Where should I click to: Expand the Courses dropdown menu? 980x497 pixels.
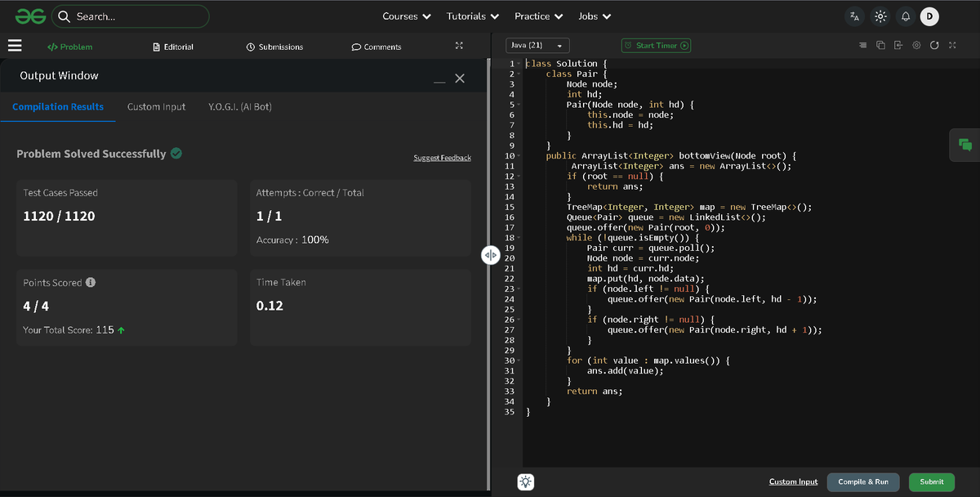pyautogui.click(x=407, y=16)
